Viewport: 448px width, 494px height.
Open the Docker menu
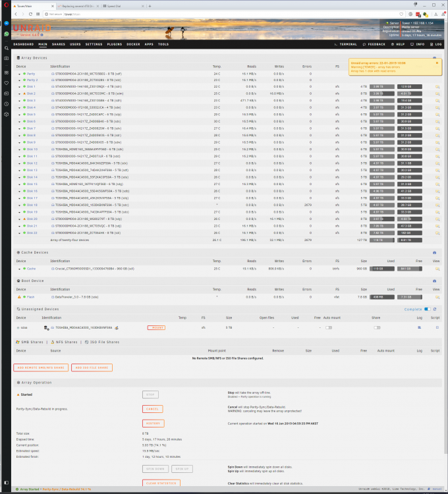133,44
